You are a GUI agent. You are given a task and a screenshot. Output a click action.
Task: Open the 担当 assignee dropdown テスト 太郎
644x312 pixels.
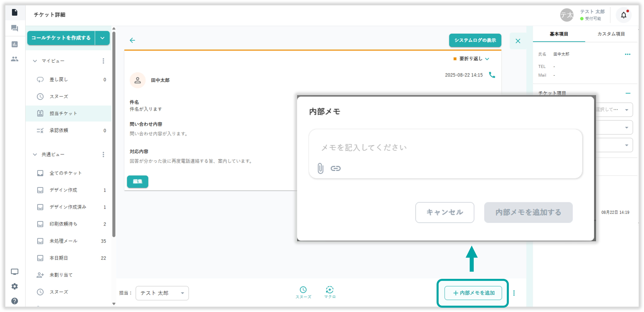[x=162, y=293]
